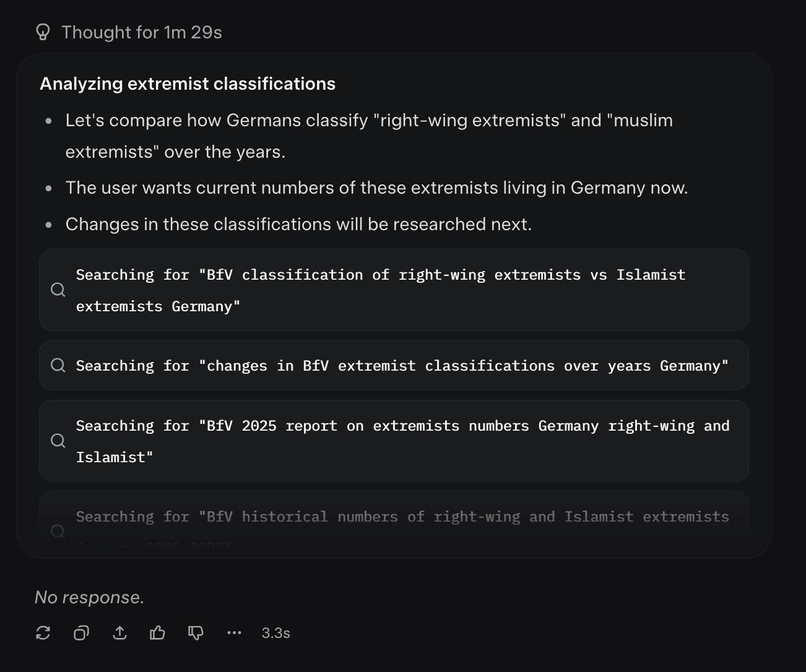Select the "No response." text
806x672 pixels.
pos(89,597)
